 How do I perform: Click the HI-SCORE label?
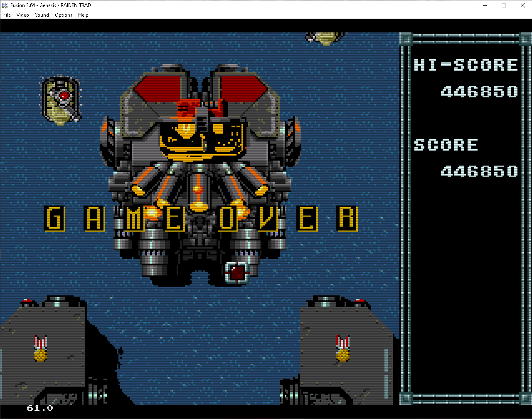(x=465, y=65)
